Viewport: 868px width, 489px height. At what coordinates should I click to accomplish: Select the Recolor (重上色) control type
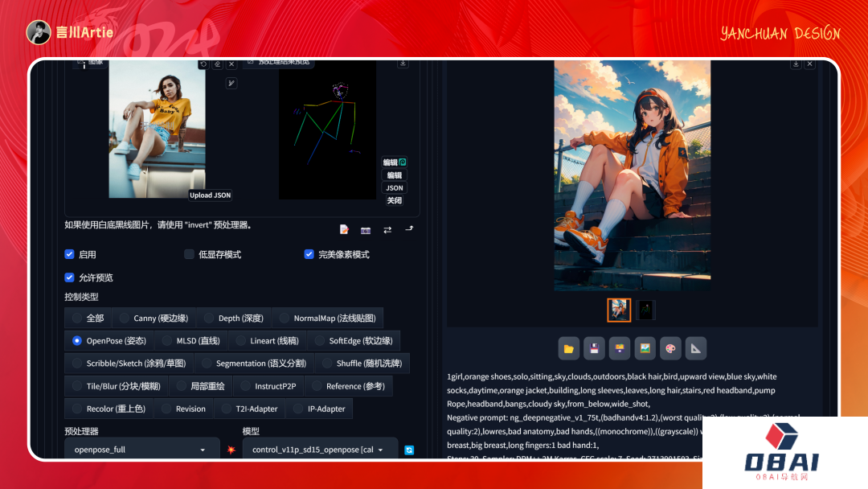pos(109,409)
